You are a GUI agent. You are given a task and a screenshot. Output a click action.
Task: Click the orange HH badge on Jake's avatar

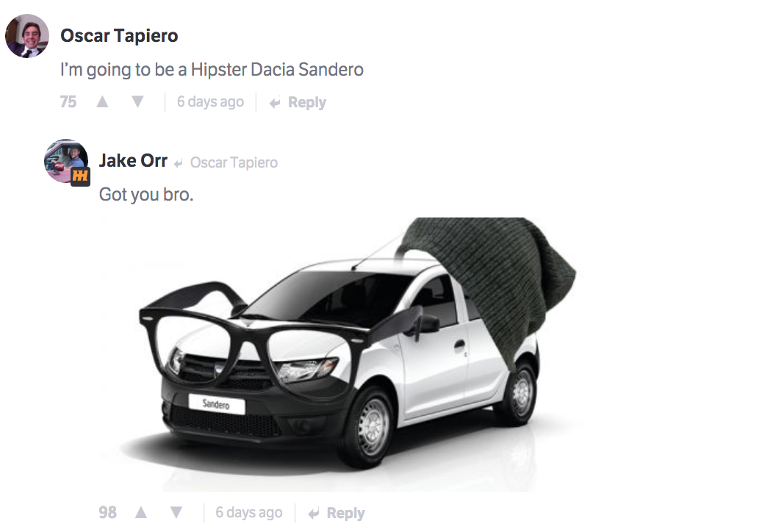[x=80, y=176]
